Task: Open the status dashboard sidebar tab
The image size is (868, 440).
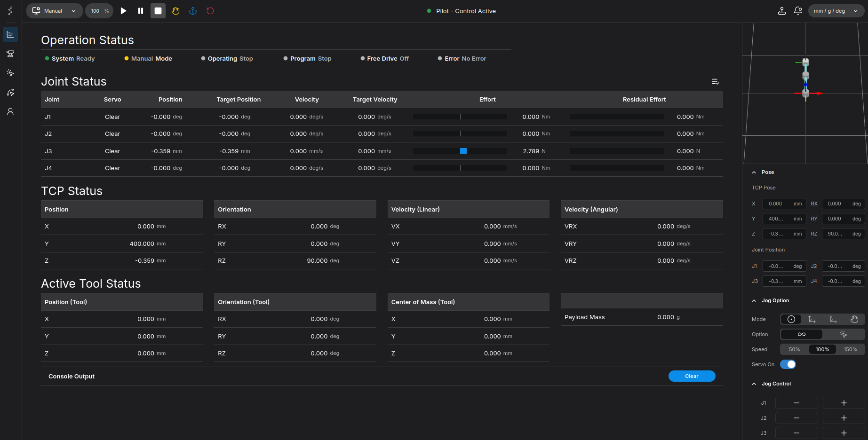Action: coord(10,34)
